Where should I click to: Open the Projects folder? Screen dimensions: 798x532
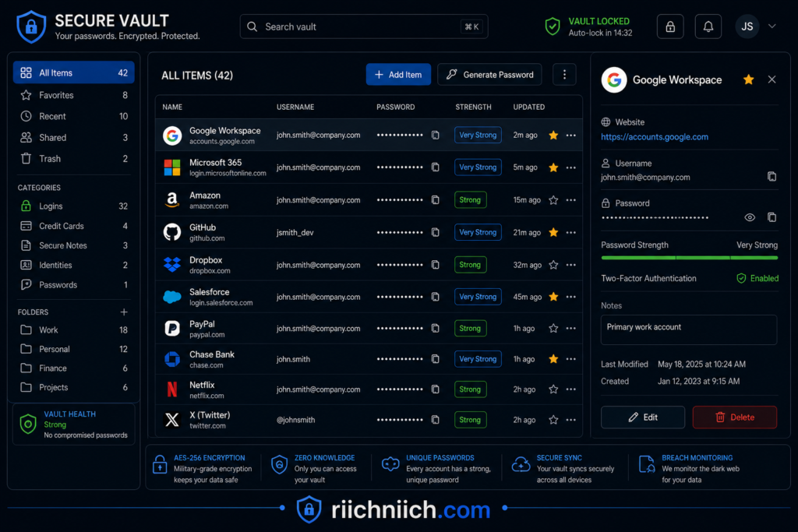(74, 388)
